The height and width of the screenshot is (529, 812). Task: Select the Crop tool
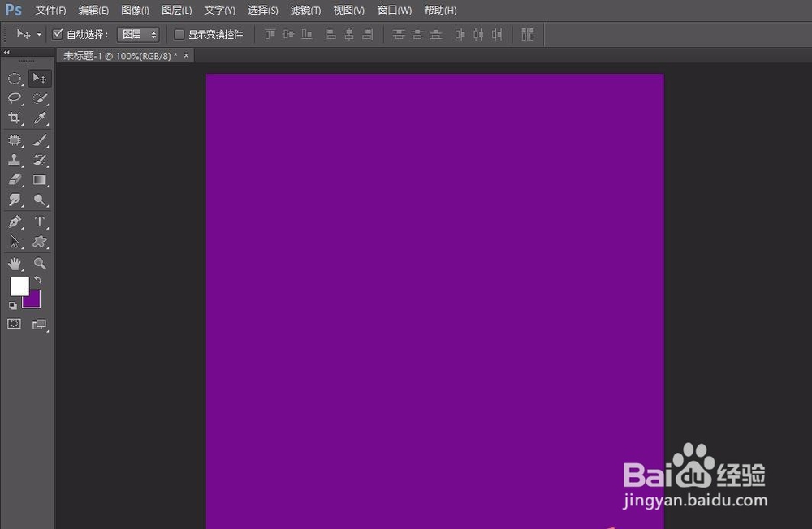(x=15, y=118)
